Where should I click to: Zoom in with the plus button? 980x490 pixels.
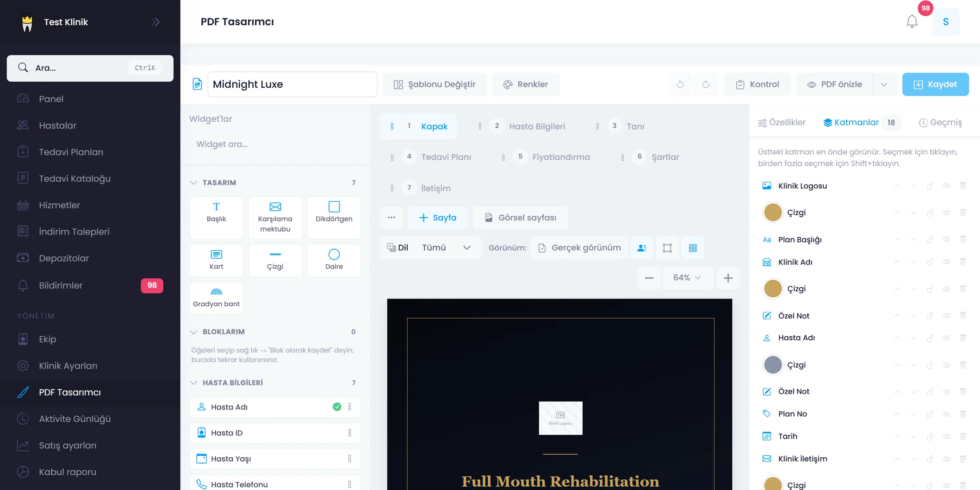(x=728, y=278)
